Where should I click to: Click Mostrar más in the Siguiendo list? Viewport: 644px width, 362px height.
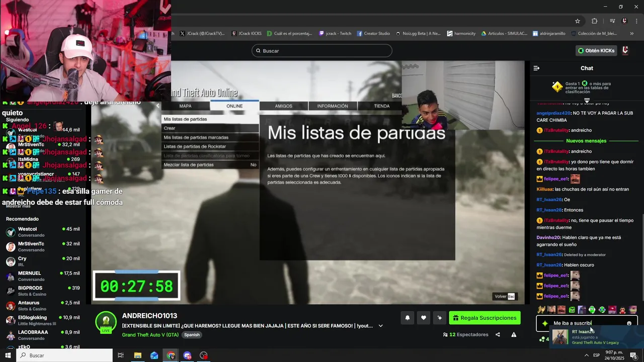click(18, 206)
